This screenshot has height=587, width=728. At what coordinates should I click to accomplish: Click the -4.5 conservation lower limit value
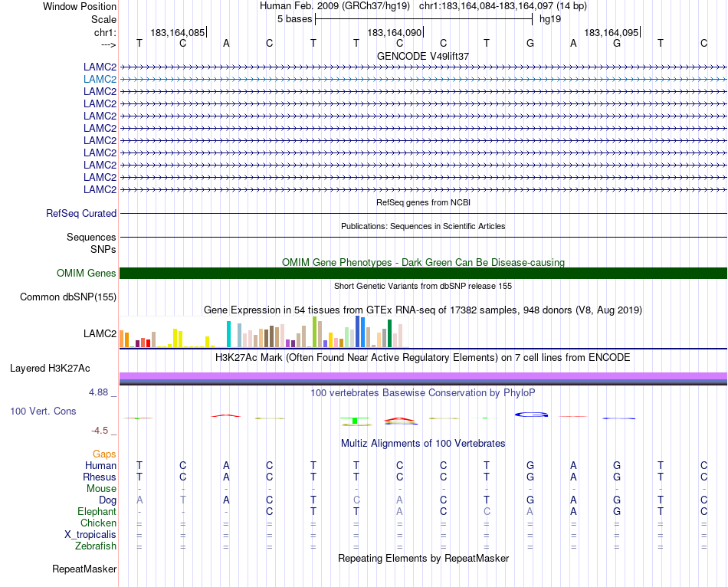(100, 431)
